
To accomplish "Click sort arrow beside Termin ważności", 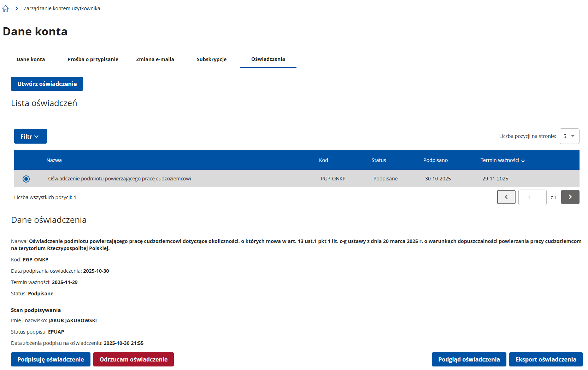I will pyautogui.click(x=523, y=161).
